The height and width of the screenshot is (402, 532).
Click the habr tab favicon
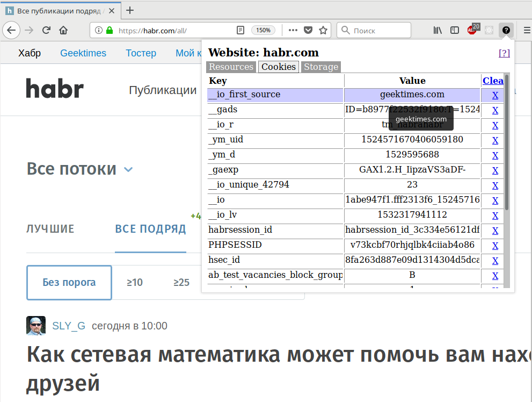(x=10, y=11)
